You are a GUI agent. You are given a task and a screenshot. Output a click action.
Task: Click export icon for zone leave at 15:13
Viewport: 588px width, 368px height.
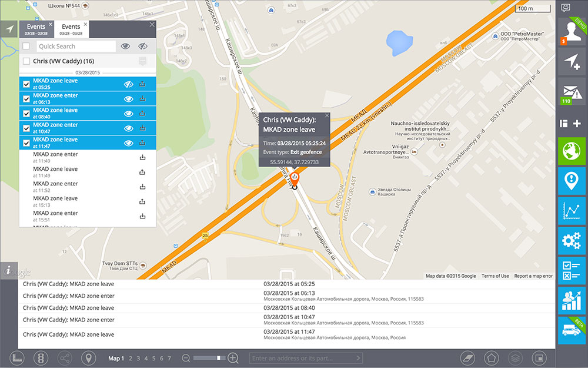[142, 201]
